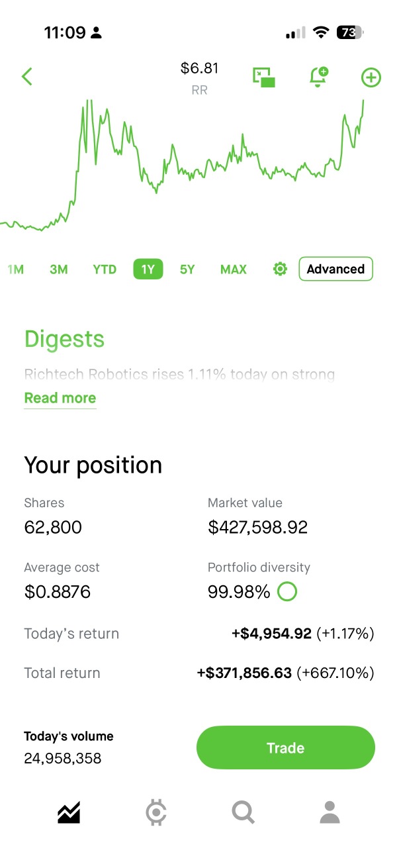Tap the plus circle icon
This screenshot has height=868, width=399.
(x=371, y=77)
